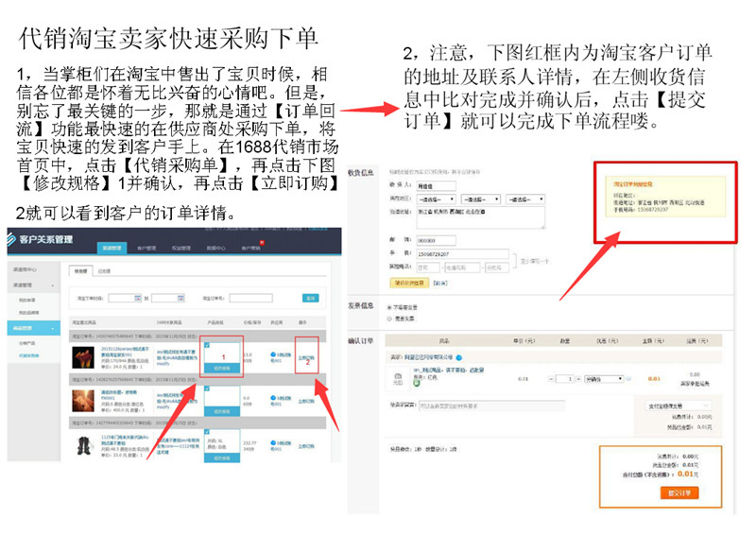Open the sidebar item above 代销采购单
The image size is (756, 535).
pyautogui.click(x=26, y=343)
